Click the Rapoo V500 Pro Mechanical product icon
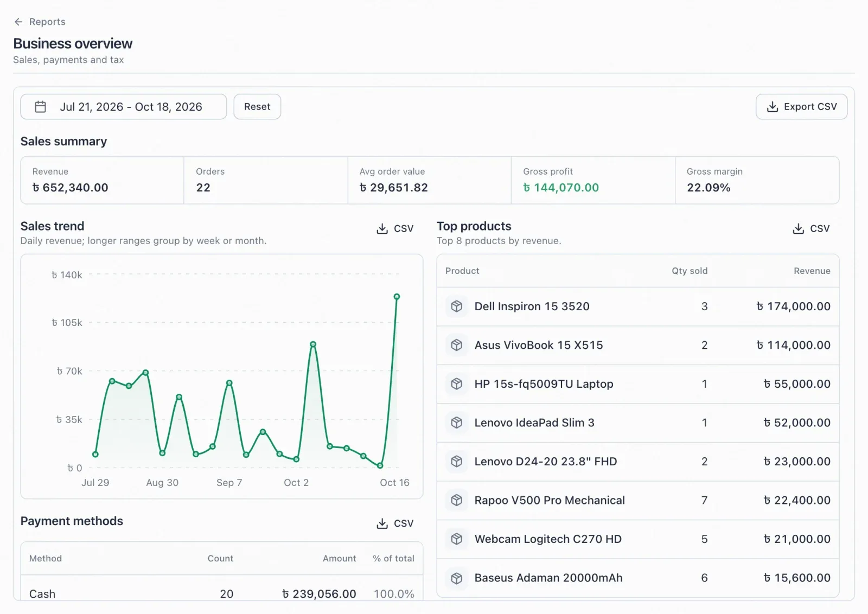The image size is (868, 614). tap(457, 500)
